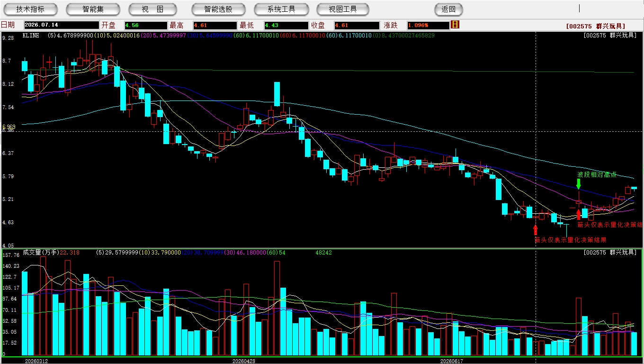Open the 技术指标 menu button
This screenshot has height=364, width=644.
(x=30, y=9)
